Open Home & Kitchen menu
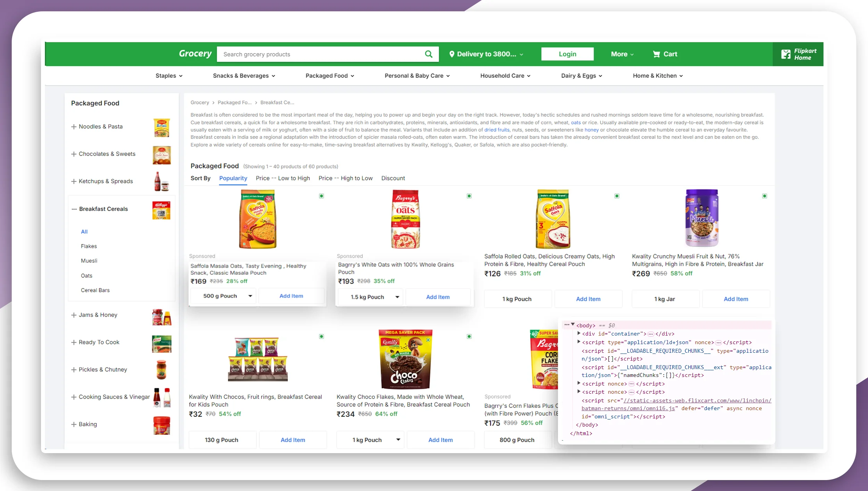Image resolution: width=868 pixels, height=491 pixels. 658,76
